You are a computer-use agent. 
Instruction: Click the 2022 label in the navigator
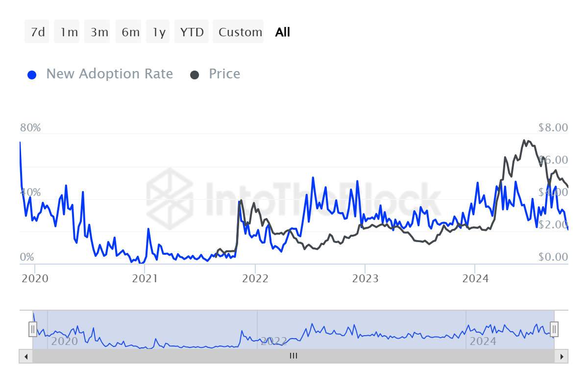273,341
